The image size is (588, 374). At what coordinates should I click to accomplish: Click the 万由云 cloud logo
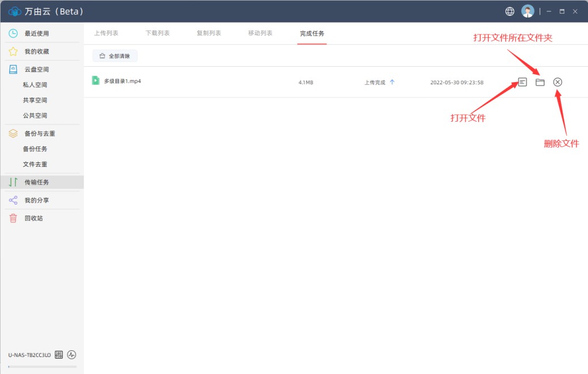pyautogui.click(x=14, y=11)
